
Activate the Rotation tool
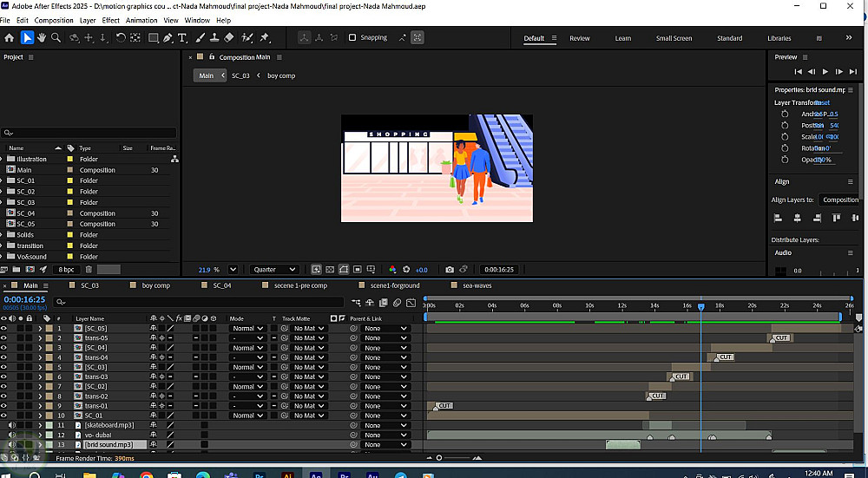pyautogui.click(x=121, y=38)
